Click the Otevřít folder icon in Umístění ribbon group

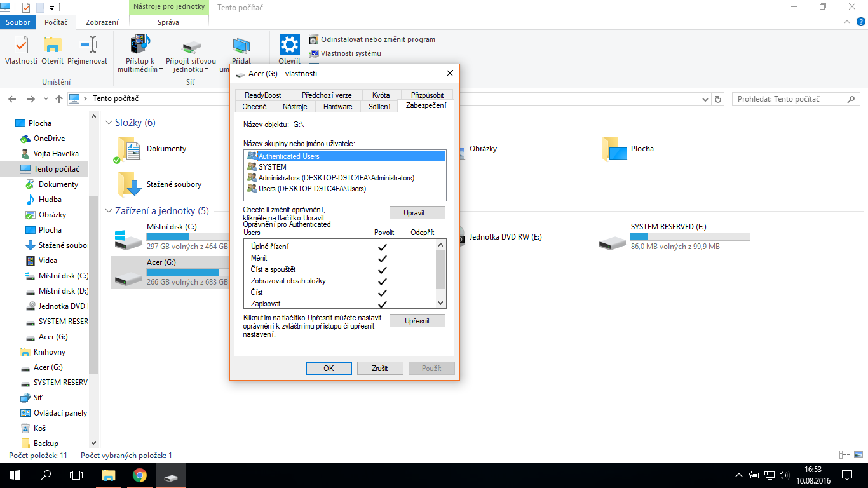tap(52, 44)
